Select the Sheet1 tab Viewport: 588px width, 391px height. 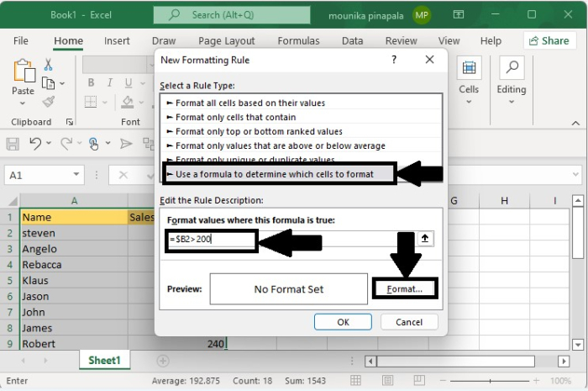105,360
